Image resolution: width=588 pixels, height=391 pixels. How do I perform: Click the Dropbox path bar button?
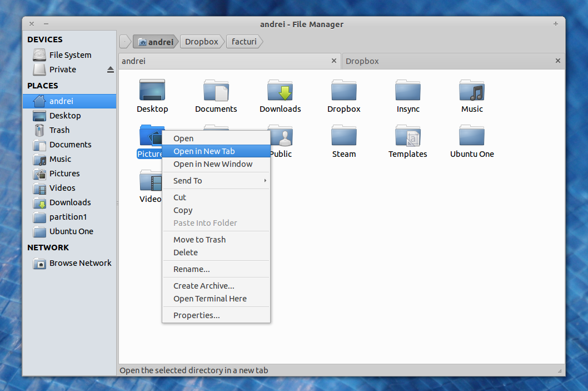[201, 42]
